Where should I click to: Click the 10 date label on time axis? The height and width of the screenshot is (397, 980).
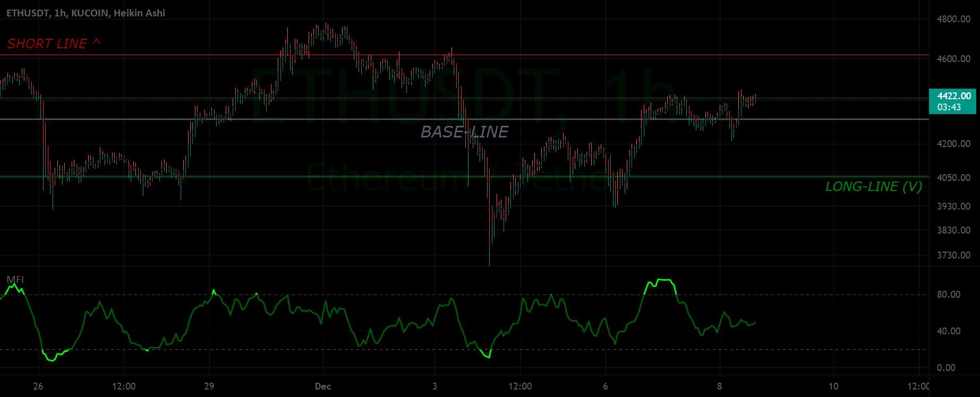point(833,386)
